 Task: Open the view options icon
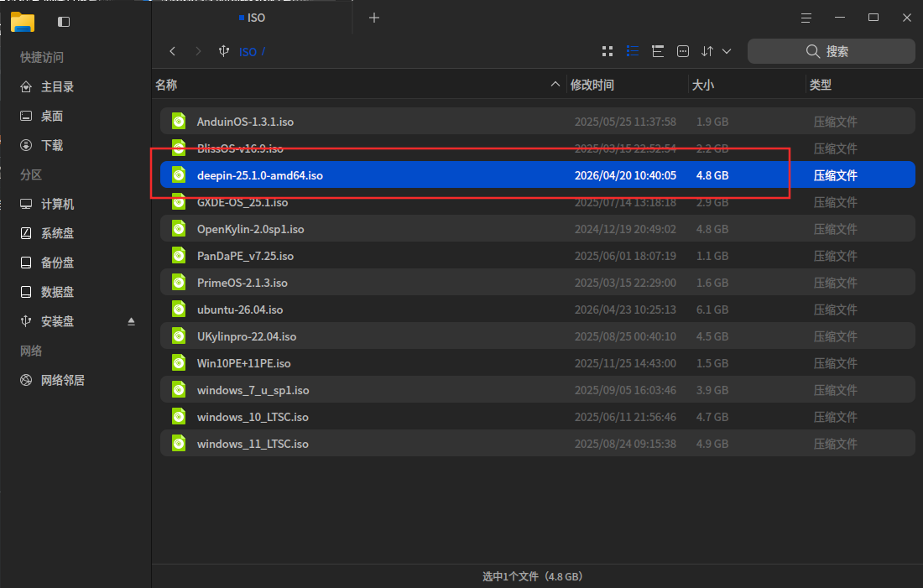point(683,51)
